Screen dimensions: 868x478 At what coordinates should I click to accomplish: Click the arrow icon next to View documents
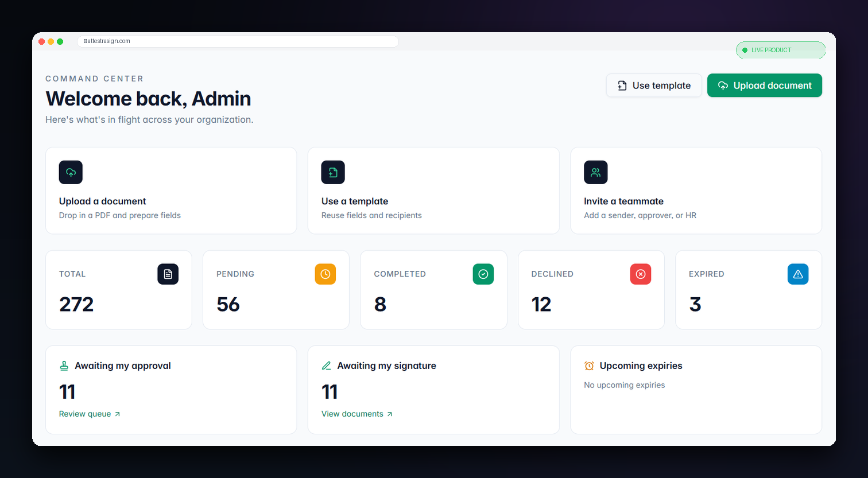point(389,414)
